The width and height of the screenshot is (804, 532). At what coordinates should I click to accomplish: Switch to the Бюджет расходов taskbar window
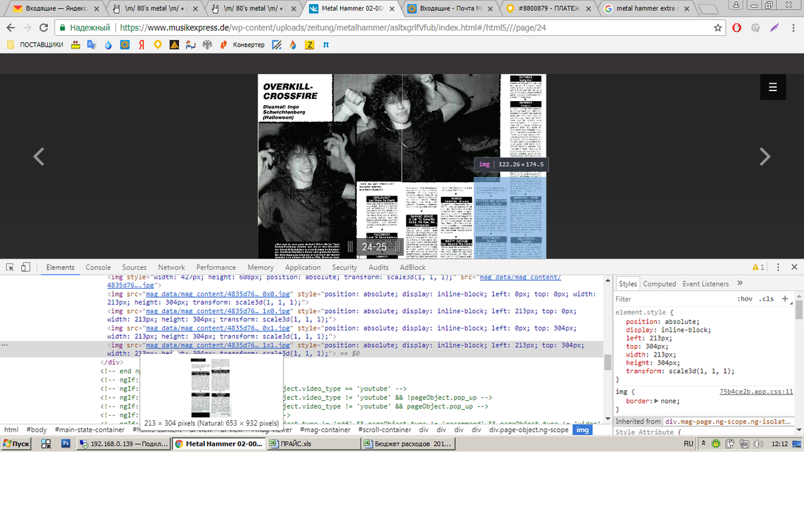coord(407,444)
